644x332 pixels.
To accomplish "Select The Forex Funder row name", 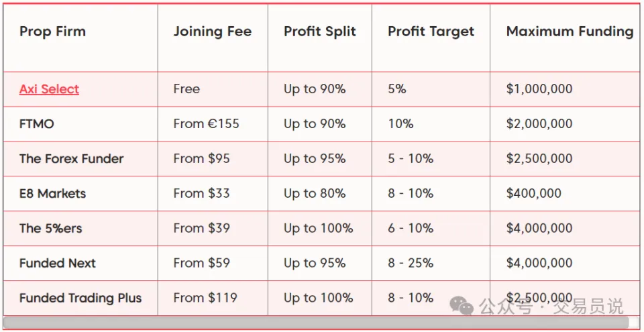I will (71, 159).
